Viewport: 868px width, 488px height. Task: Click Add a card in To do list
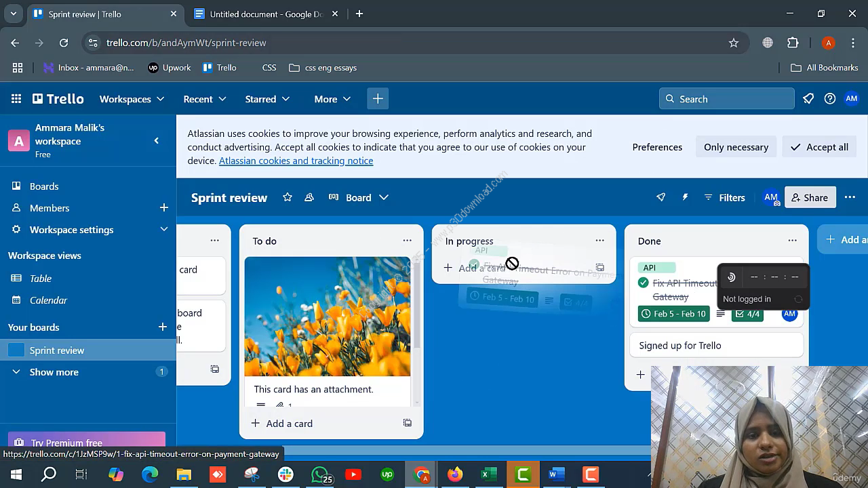pos(282,423)
